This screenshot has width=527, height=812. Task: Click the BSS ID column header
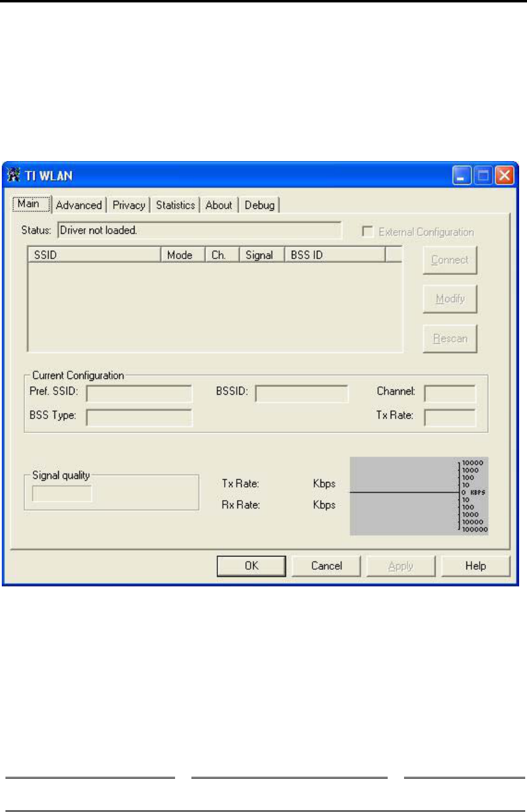[334, 255]
